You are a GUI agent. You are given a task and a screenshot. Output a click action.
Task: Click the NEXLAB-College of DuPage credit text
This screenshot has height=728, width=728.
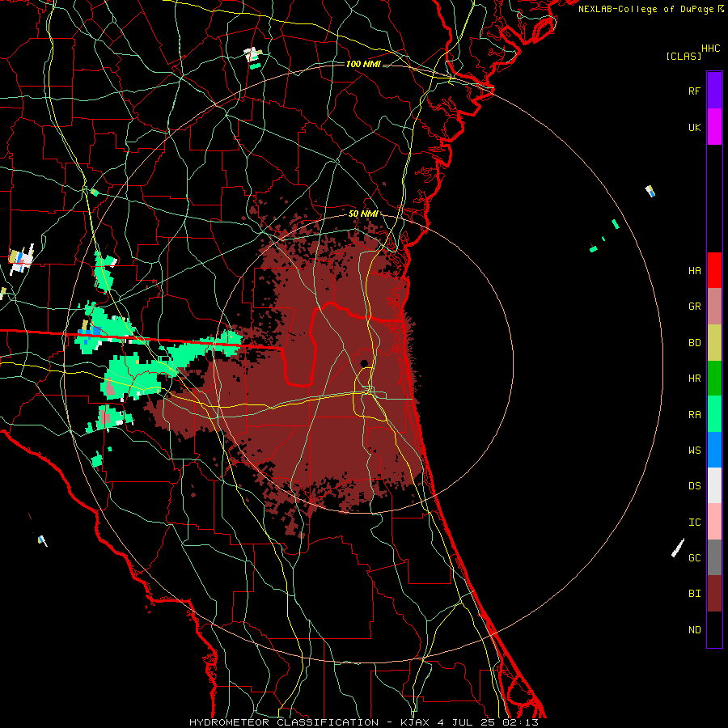pyautogui.click(x=645, y=9)
